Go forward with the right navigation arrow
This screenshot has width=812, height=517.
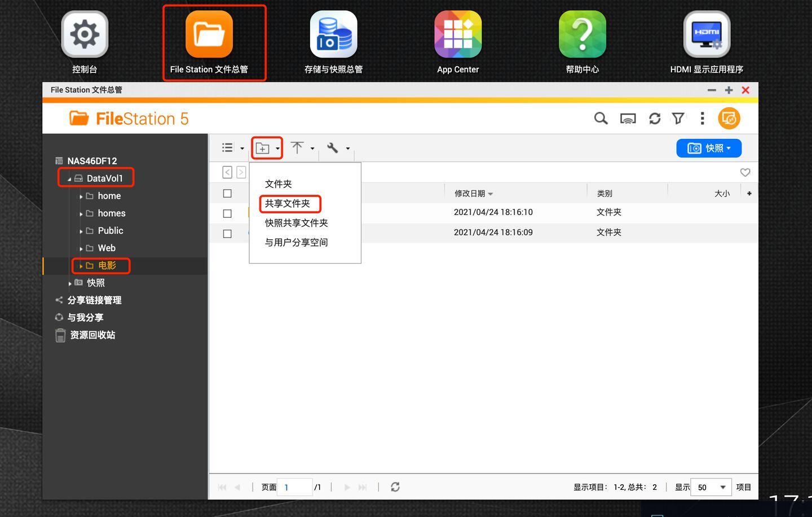241,172
